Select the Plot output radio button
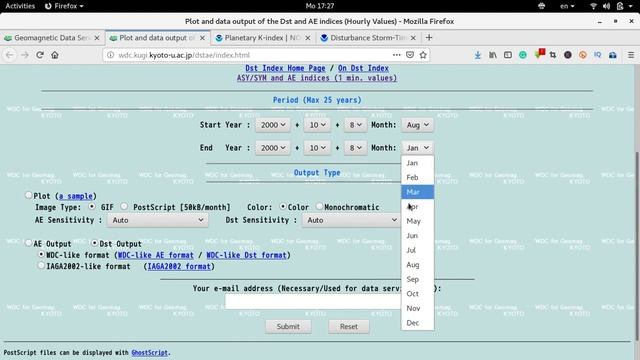Viewport: 640px width, 360px height. (28, 195)
